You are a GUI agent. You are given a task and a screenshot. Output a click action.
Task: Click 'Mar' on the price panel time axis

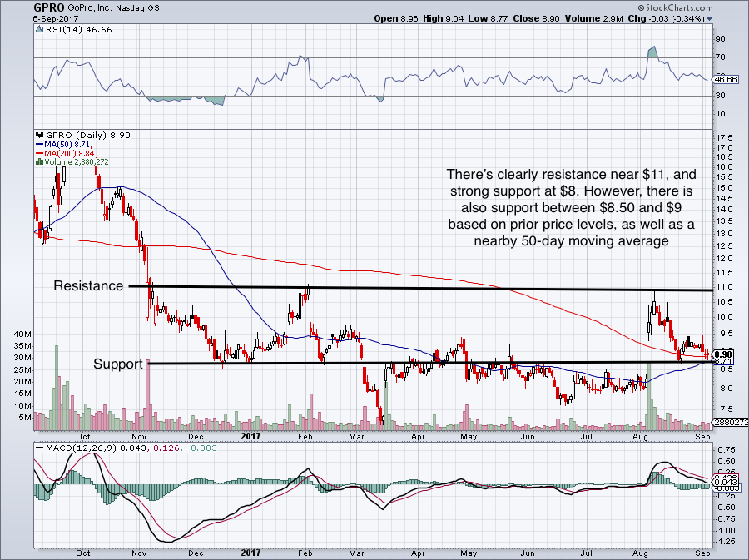(357, 436)
